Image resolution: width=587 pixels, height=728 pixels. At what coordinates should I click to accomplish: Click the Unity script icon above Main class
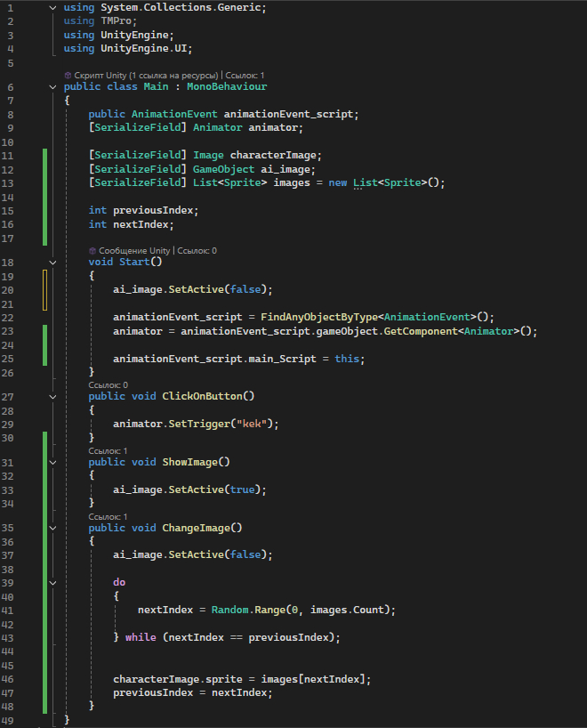68,76
